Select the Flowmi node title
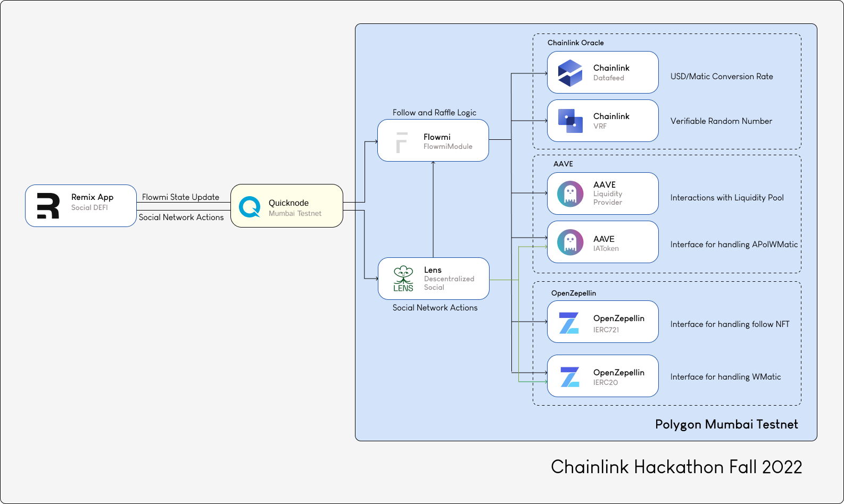 click(x=437, y=137)
